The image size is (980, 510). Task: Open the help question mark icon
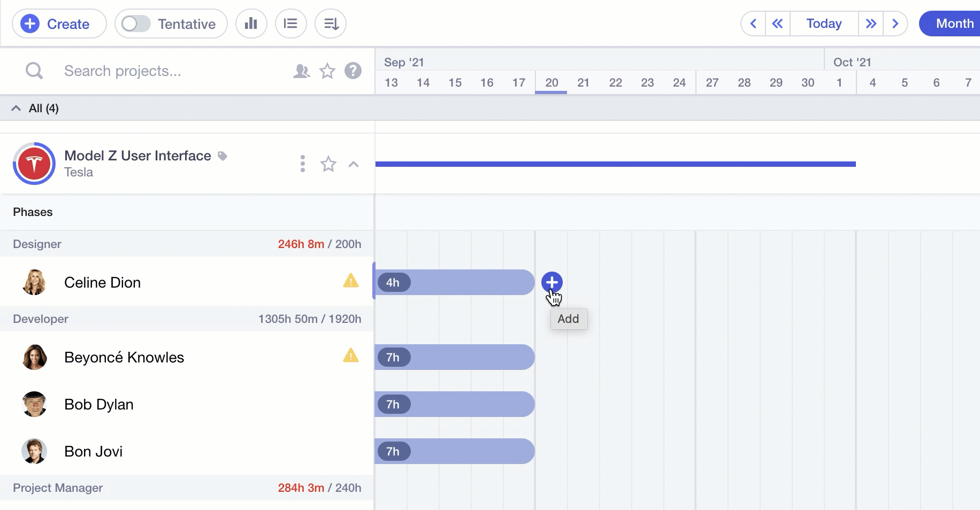click(x=353, y=71)
